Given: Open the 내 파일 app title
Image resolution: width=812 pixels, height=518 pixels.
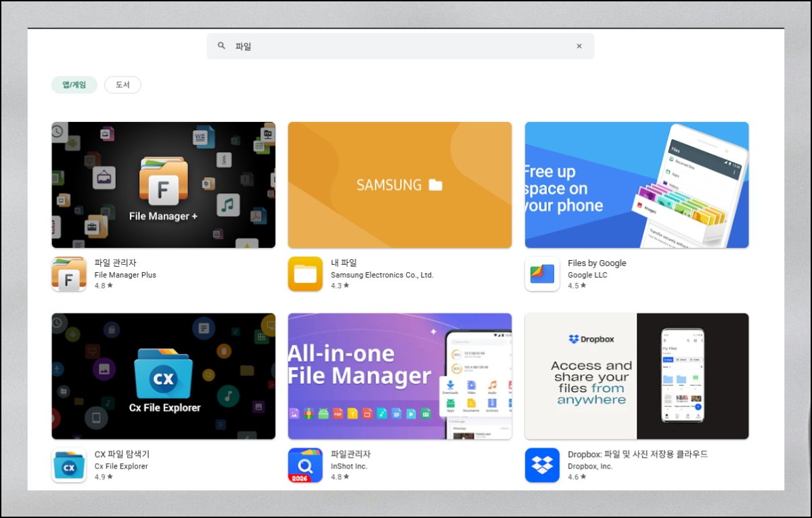Looking at the screenshot, I should pyautogui.click(x=344, y=263).
